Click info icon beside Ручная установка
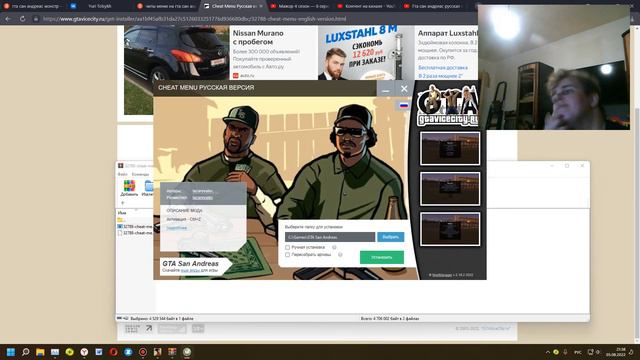This screenshot has height=360, width=640. pyautogui.click(x=334, y=247)
